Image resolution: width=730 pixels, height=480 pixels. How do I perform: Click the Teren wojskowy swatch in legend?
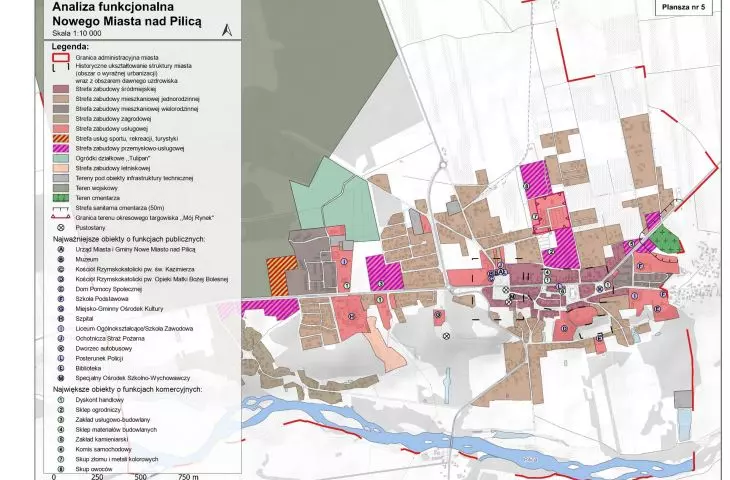click(61, 188)
